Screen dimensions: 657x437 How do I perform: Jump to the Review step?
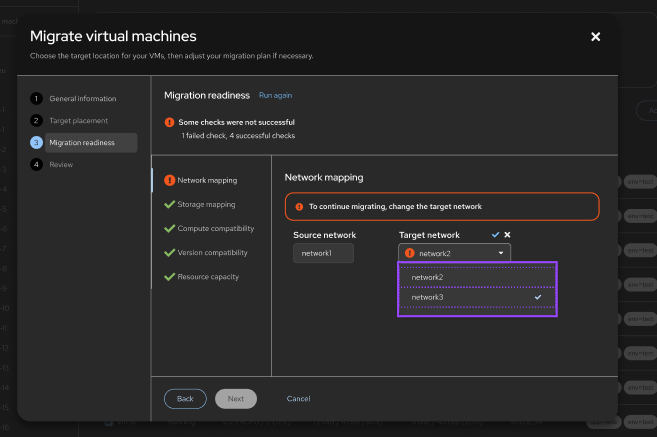(x=61, y=165)
